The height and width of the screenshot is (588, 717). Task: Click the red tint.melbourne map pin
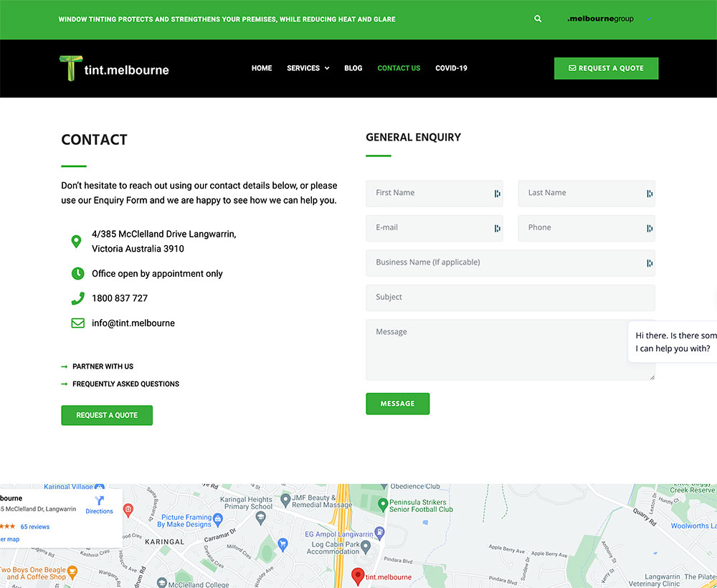coord(358,576)
